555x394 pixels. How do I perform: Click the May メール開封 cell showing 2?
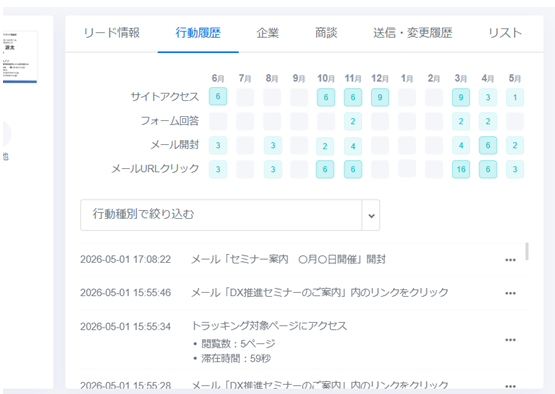point(515,145)
